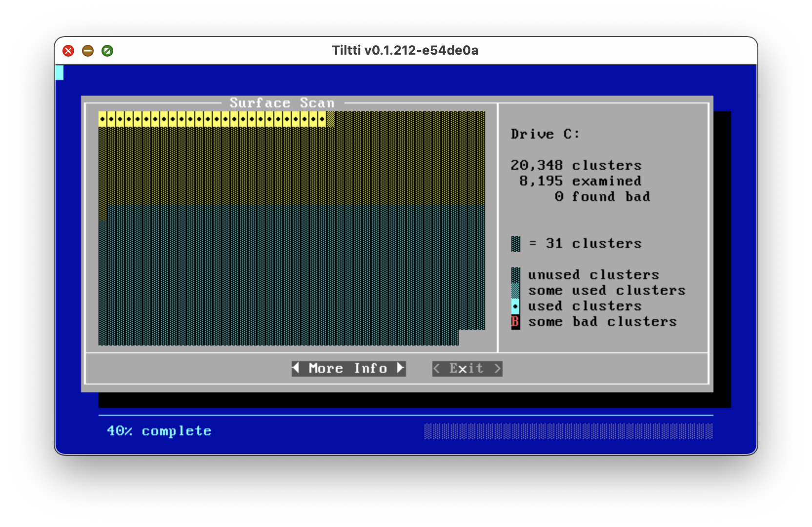Click the 'Drive C:' label

[x=545, y=134]
